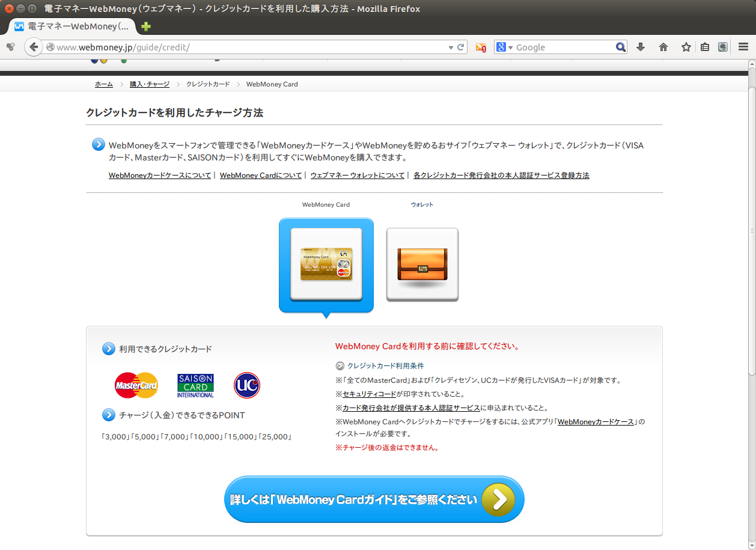This screenshot has height=550, width=756.
Task: Open 各クレジットカード発行会社の本人認証サービス登録方法 link
Action: pos(501,176)
